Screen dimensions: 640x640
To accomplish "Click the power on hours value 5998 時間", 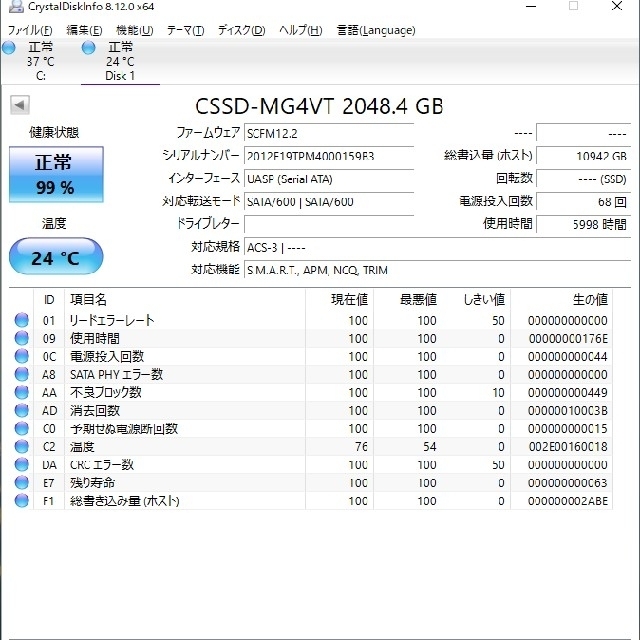I will [x=583, y=224].
